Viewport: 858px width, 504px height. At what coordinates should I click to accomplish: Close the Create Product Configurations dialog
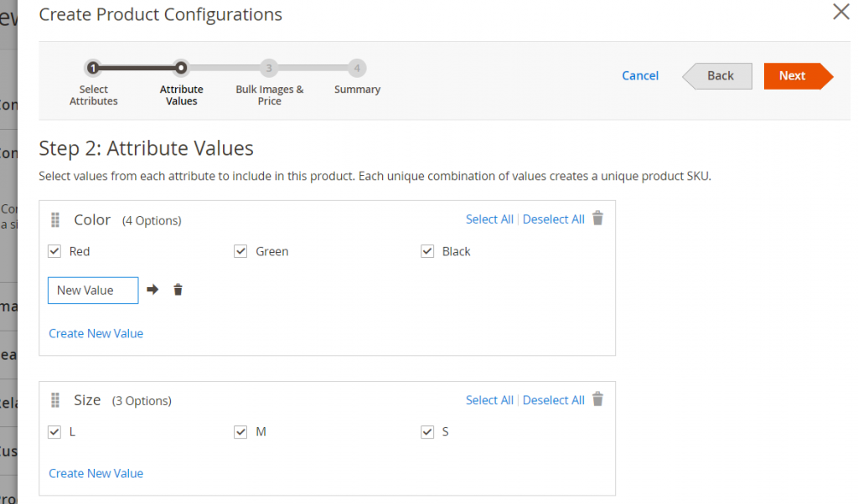(840, 12)
